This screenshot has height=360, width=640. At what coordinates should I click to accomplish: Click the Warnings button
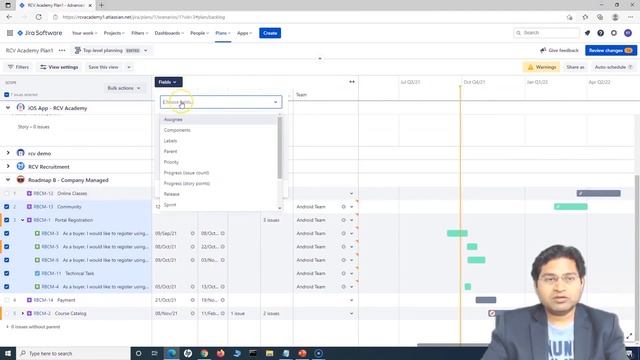click(542, 67)
